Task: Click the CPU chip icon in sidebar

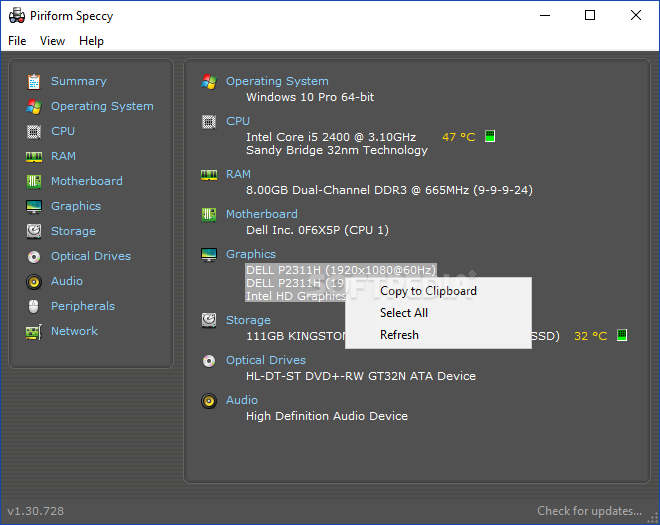Action: click(x=34, y=132)
